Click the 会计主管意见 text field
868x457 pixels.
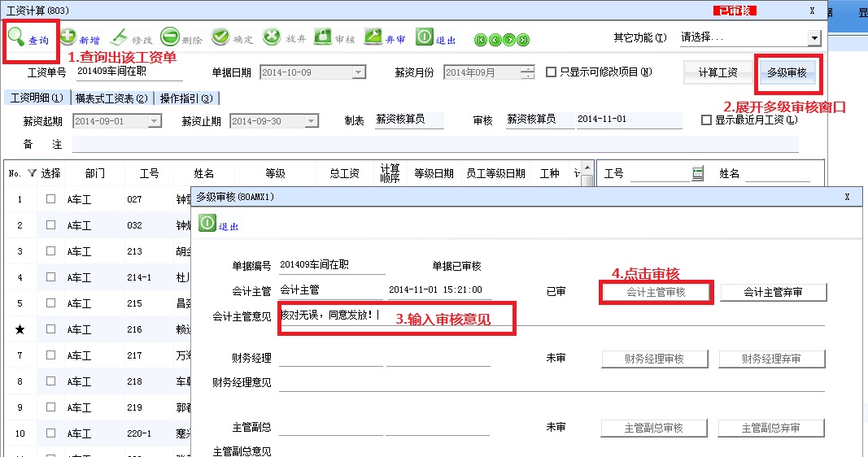(x=552, y=316)
